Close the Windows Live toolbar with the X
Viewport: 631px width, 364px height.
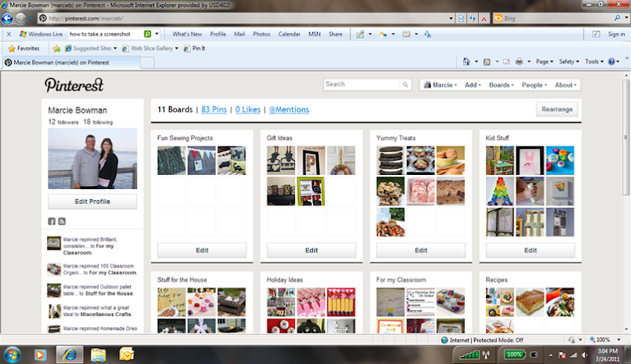coord(9,34)
